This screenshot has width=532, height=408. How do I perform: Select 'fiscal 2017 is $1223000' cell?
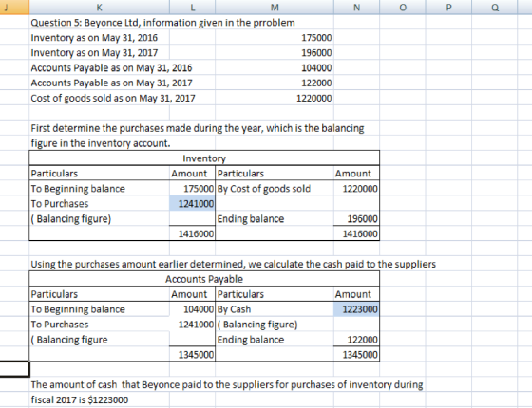(x=80, y=399)
